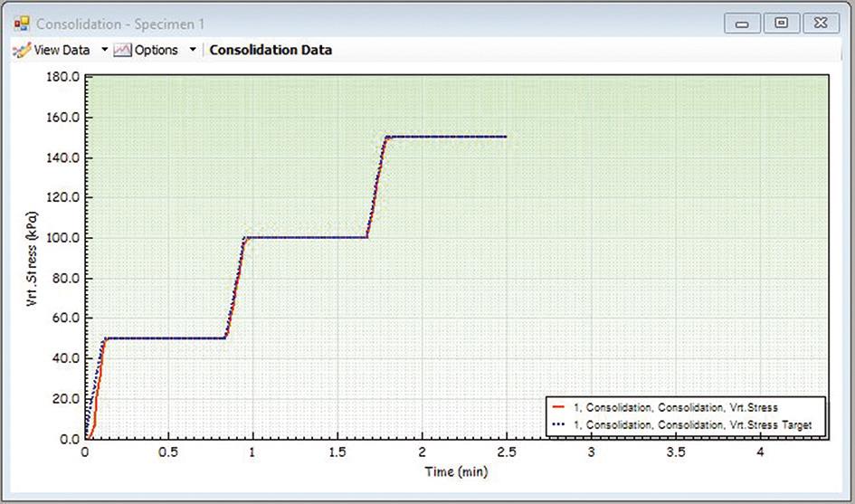855x504 pixels.
Task: Click the Consolidation Data toolbar label
Action: (x=271, y=50)
